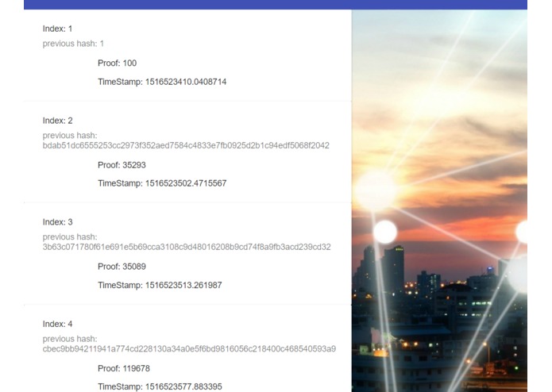Click the "Proof: 119678" value
The image size is (552, 392).
(124, 369)
